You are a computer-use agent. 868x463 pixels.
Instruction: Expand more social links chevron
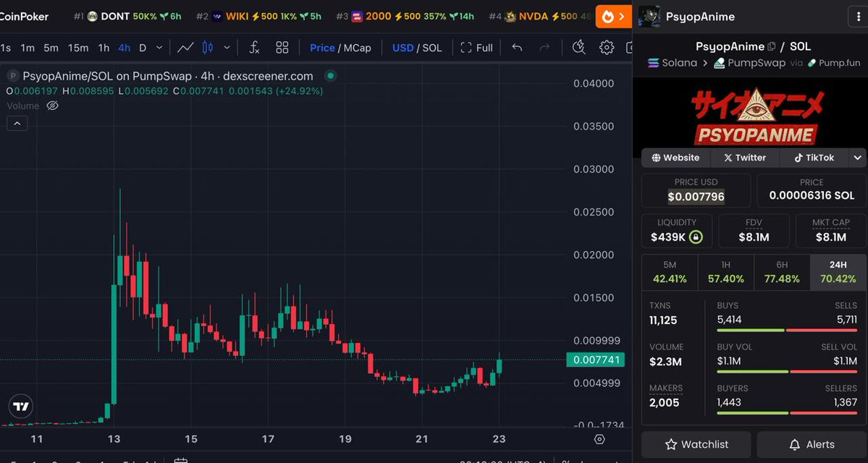(857, 158)
